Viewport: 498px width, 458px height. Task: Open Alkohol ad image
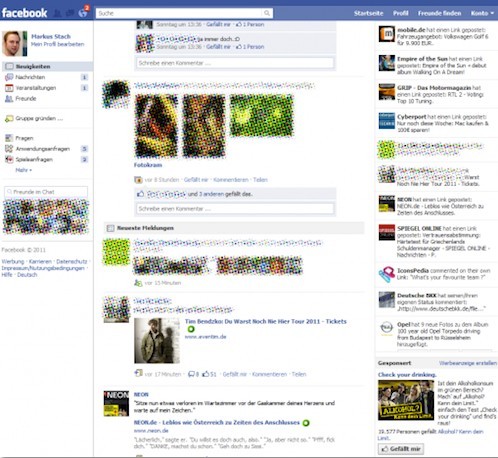[406, 400]
